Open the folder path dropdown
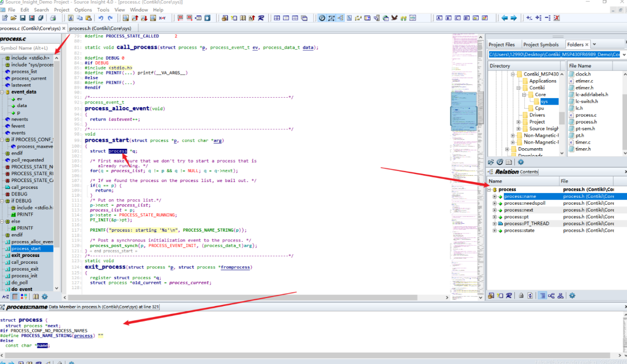This screenshot has height=364, width=627. pos(624,55)
